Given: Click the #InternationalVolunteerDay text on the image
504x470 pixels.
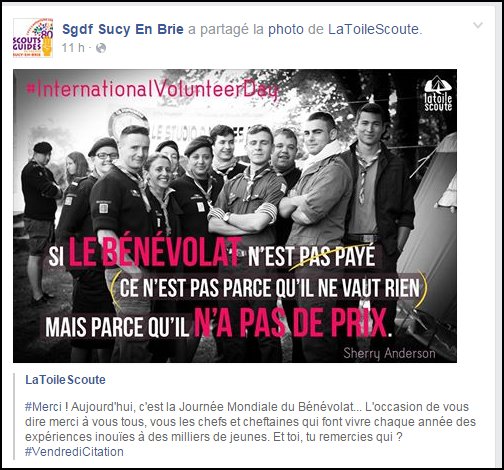Looking at the screenshot, I should (152, 89).
